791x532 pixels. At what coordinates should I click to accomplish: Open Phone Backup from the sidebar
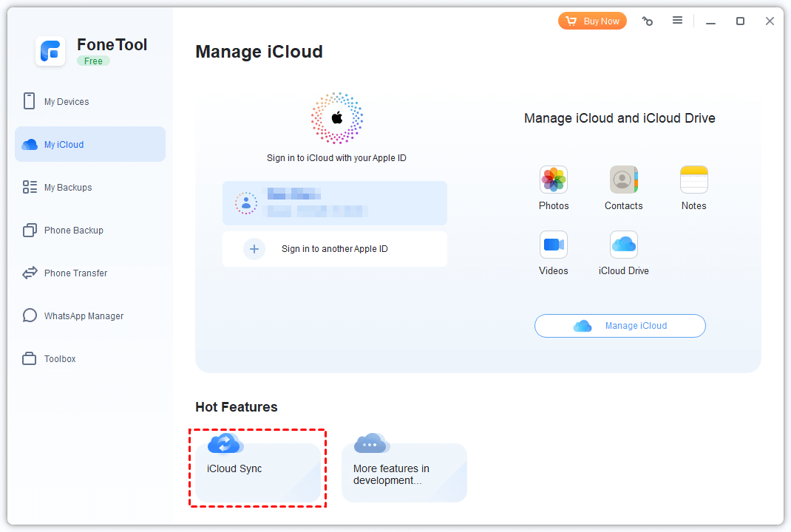tap(30, 230)
